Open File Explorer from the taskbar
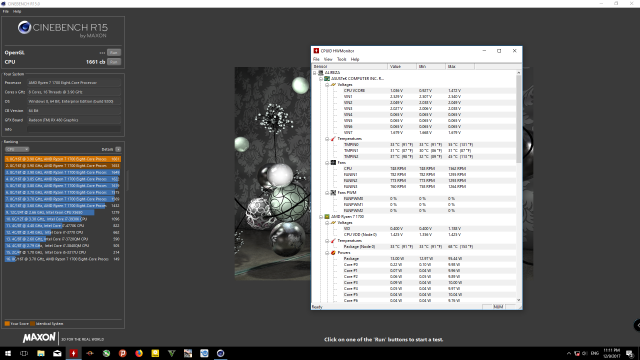Screen dimensions: 640x360 pos(41,353)
